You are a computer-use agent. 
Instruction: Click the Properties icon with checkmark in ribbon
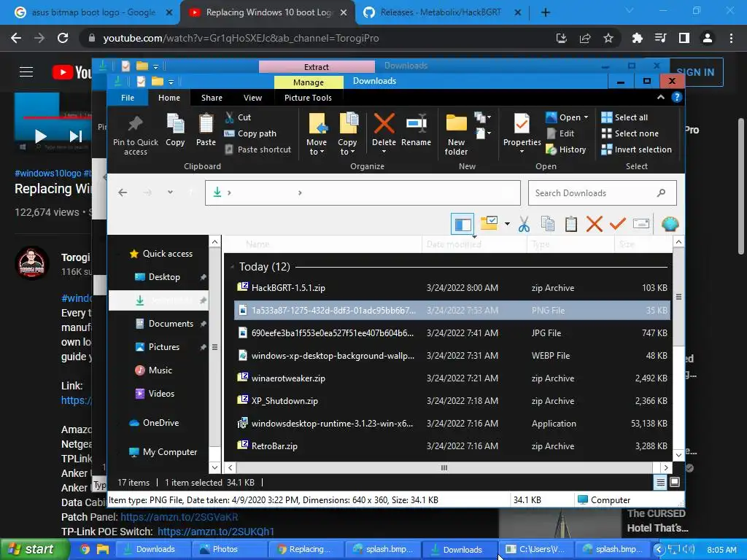tap(522, 125)
